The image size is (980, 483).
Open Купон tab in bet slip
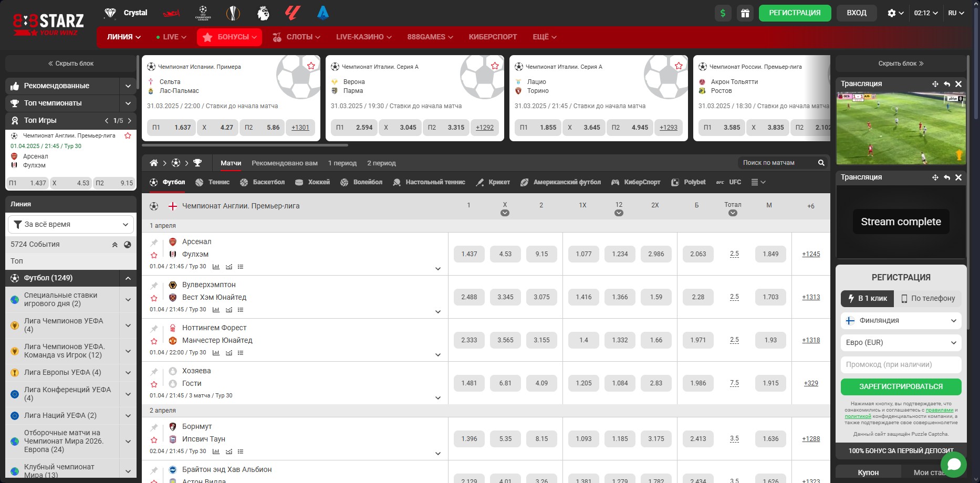point(868,472)
